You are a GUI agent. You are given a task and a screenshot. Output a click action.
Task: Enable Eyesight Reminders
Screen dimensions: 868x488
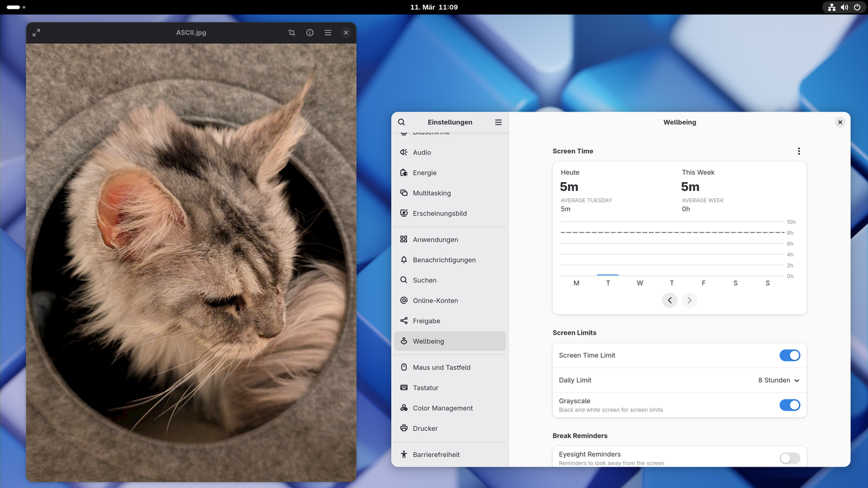(x=789, y=458)
